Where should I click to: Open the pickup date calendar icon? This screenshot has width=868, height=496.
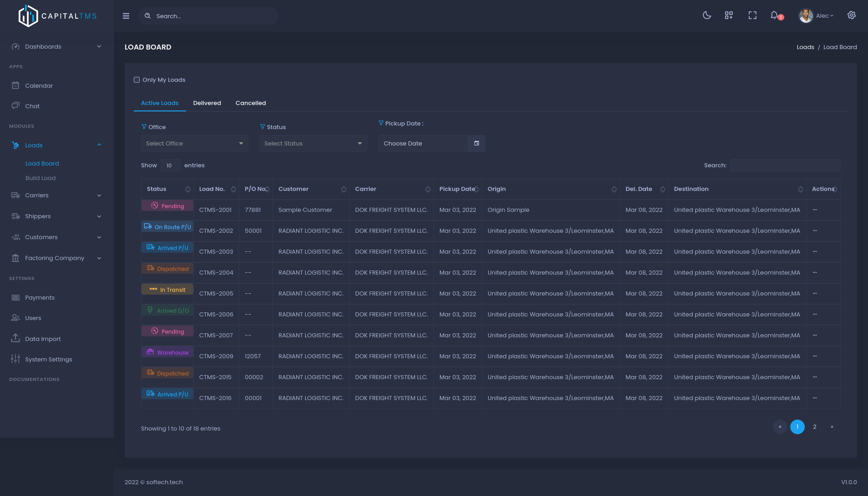(x=476, y=143)
